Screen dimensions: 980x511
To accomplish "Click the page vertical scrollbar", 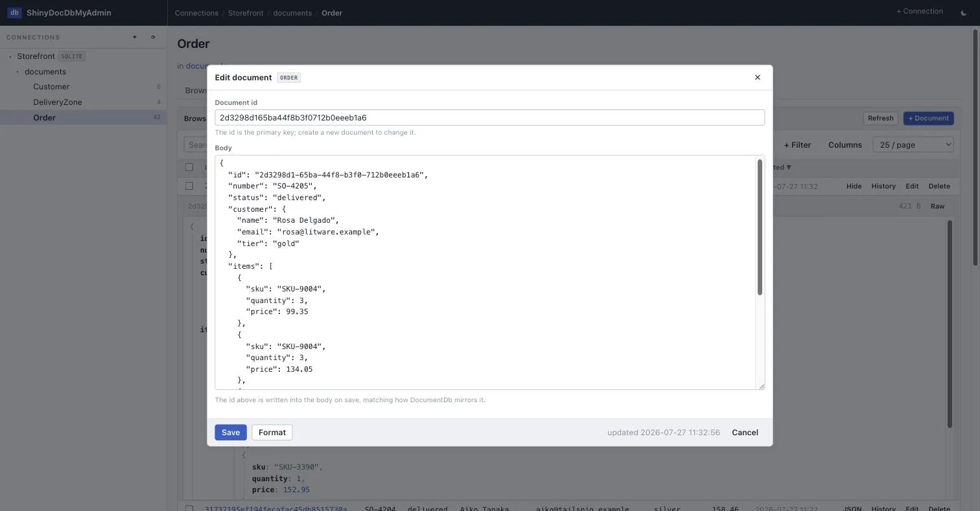I will (976, 148).
